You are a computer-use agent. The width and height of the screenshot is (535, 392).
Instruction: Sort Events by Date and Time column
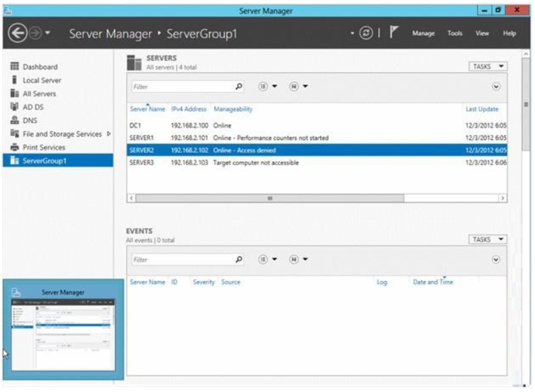click(433, 282)
